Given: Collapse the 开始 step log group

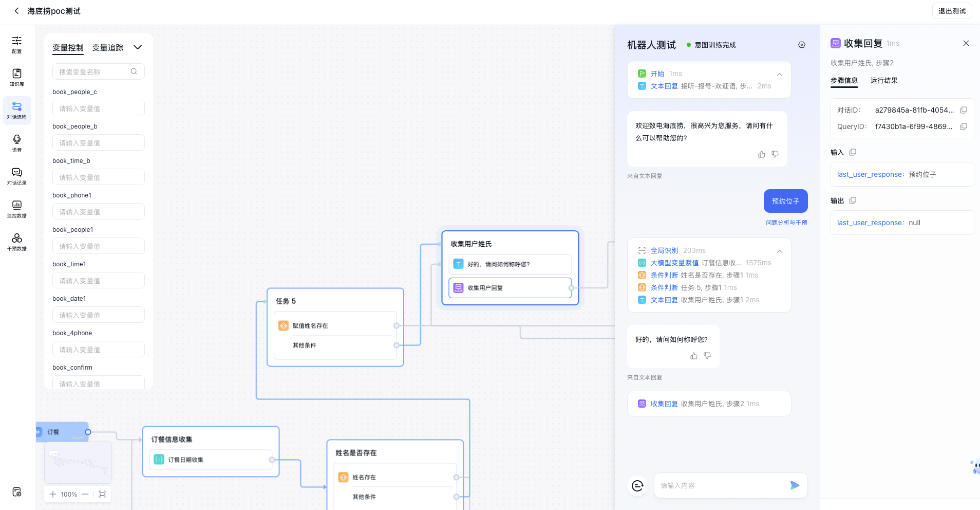Looking at the screenshot, I should click(x=780, y=75).
